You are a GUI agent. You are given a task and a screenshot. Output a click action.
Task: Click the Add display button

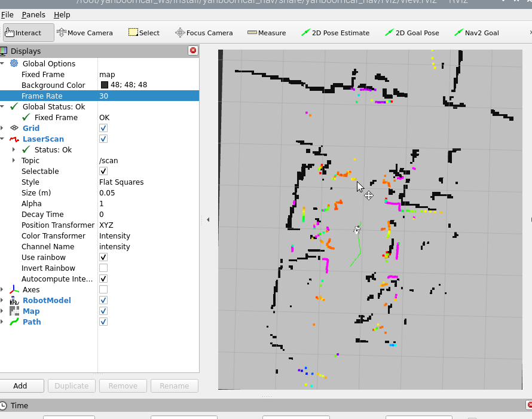point(21,386)
